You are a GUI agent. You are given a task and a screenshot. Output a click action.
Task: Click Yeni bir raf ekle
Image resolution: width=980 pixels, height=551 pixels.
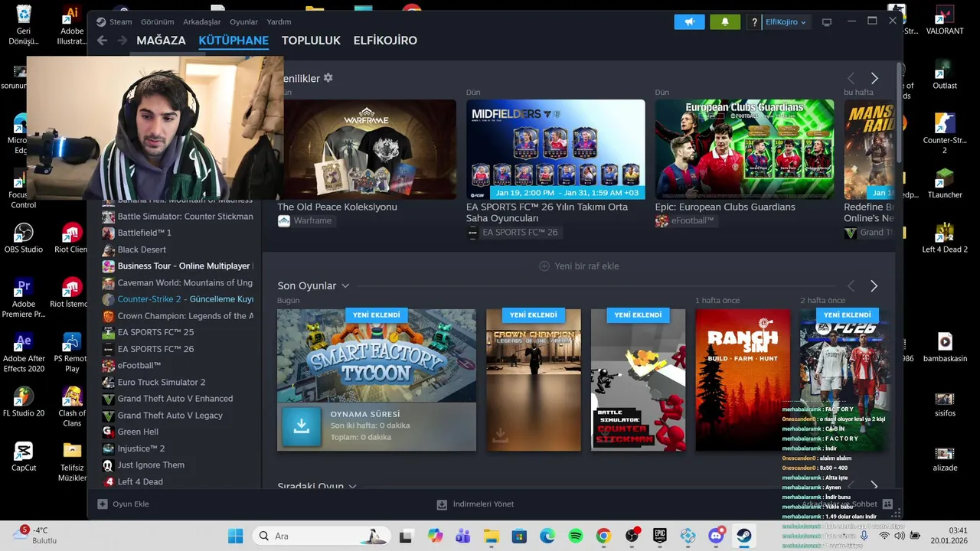tap(580, 266)
